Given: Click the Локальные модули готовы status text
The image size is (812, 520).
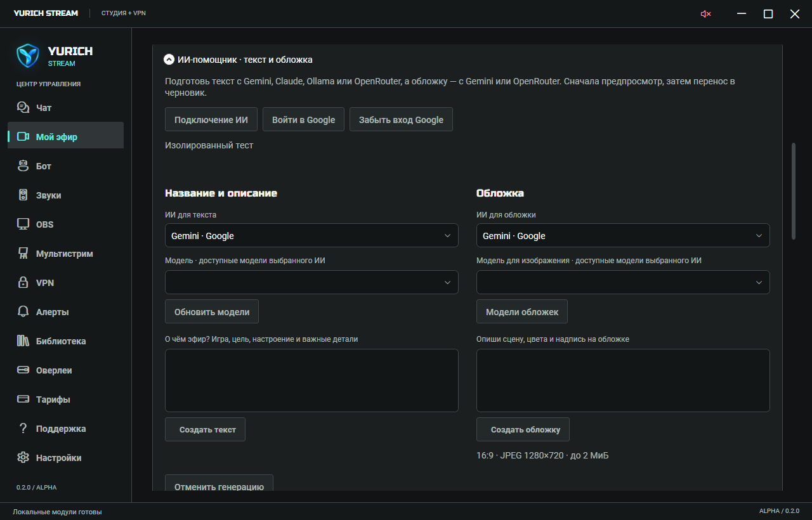Looking at the screenshot, I should tap(57, 512).
